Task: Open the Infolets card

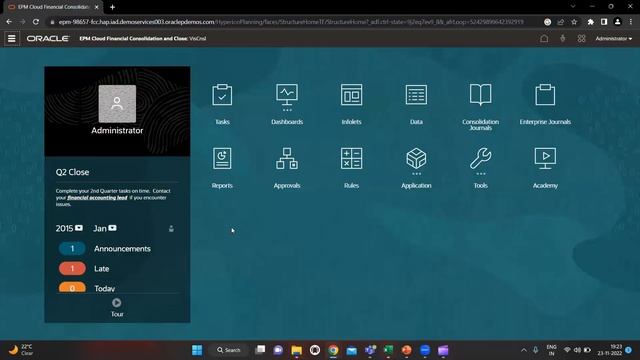Action: pyautogui.click(x=351, y=104)
